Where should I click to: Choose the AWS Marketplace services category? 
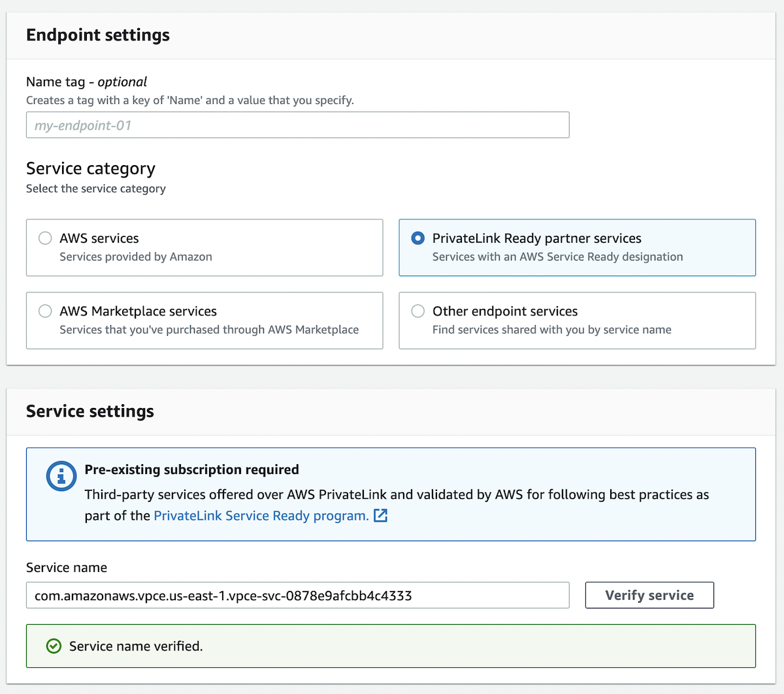click(44, 311)
